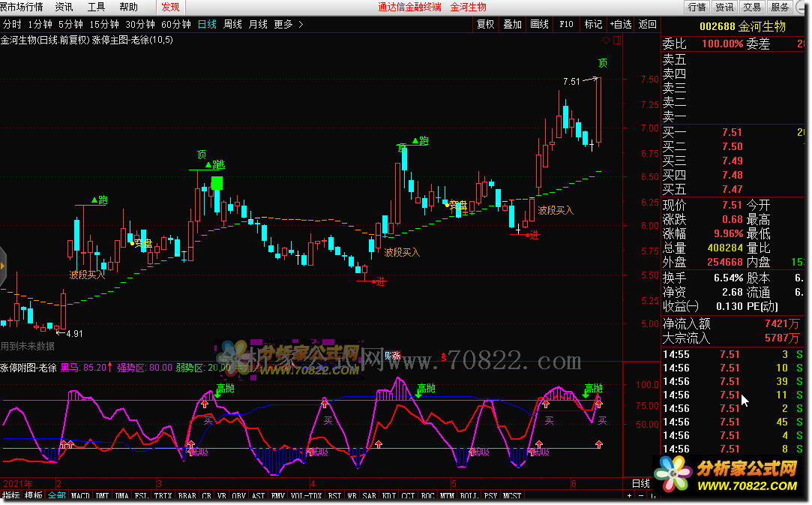The height and width of the screenshot is (505, 812).
Task: Open the 发现 tab in menu bar
Action: pyautogui.click(x=170, y=7)
